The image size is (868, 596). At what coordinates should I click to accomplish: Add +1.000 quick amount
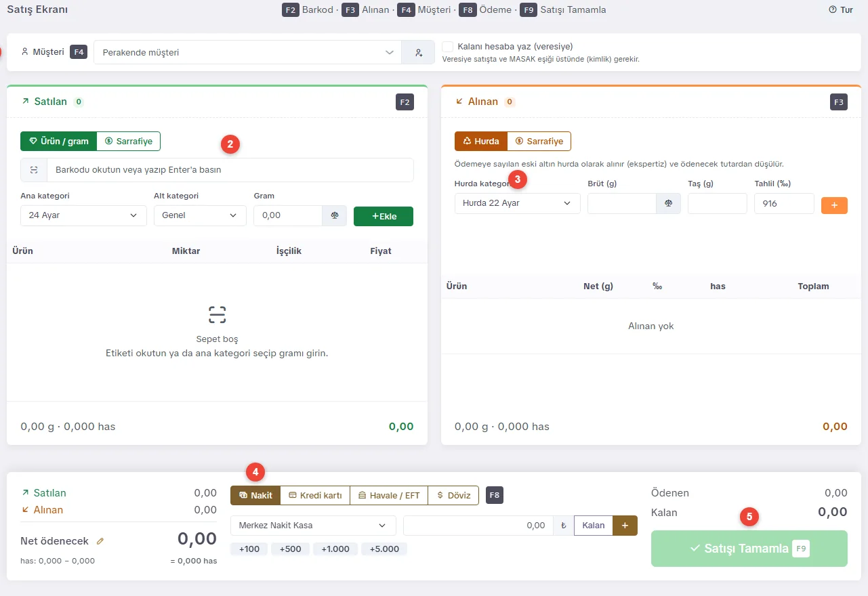335,549
